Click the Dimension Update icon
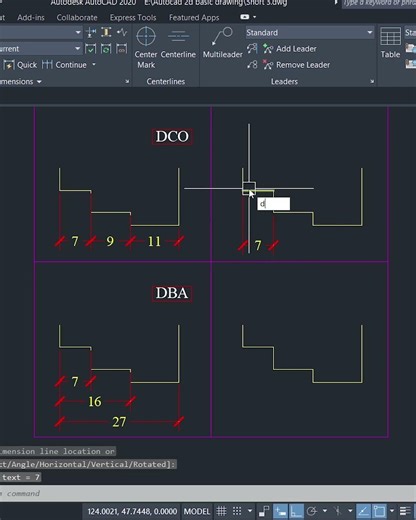The image size is (416, 520). (x=106, y=49)
